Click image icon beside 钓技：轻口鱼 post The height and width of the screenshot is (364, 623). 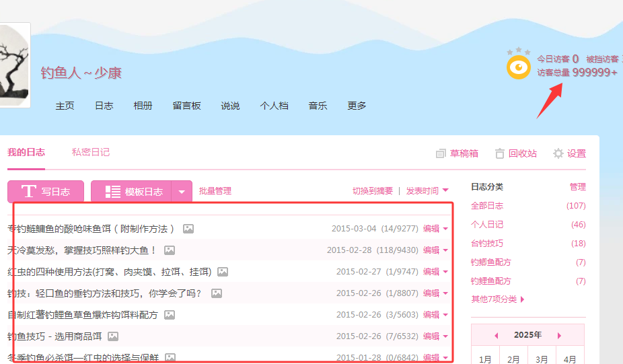[217, 293]
